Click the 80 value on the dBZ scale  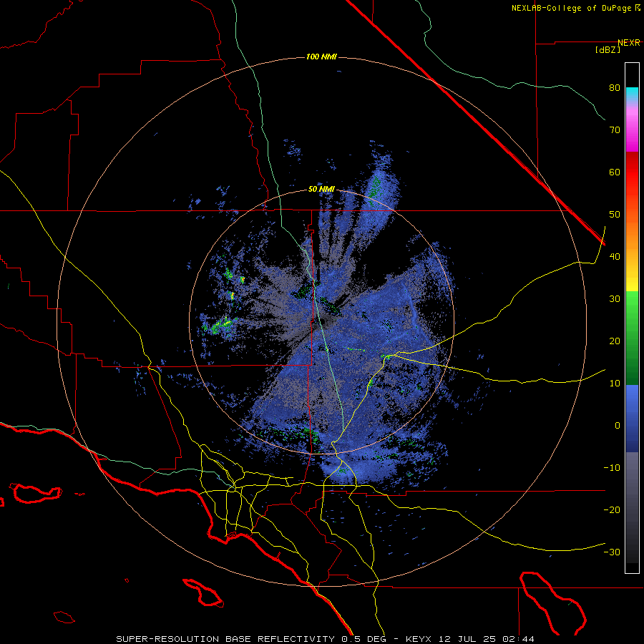(x=615, y=88)
